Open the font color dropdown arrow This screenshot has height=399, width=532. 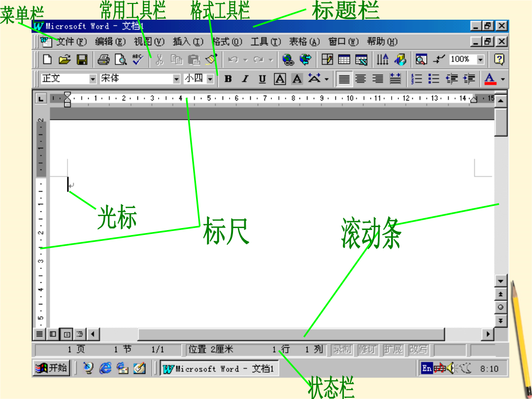pyautogui.click(x=503, y=79)
